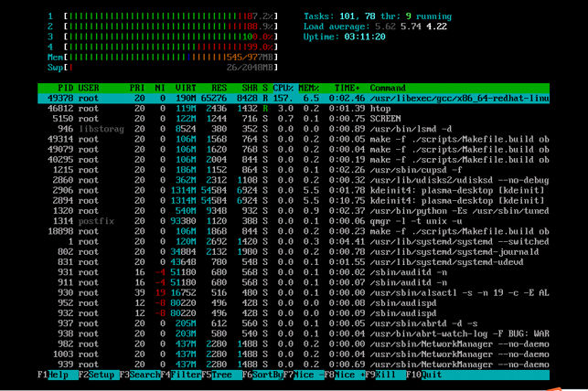Click the Mem usage bar
The height and width of the screenshot is (391, 588).
[x=163, y=58]
